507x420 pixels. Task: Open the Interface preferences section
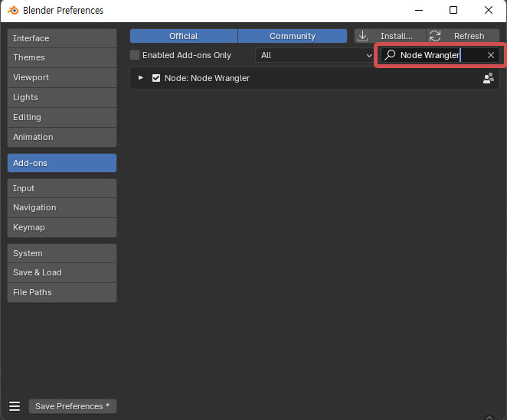point(62,38)
